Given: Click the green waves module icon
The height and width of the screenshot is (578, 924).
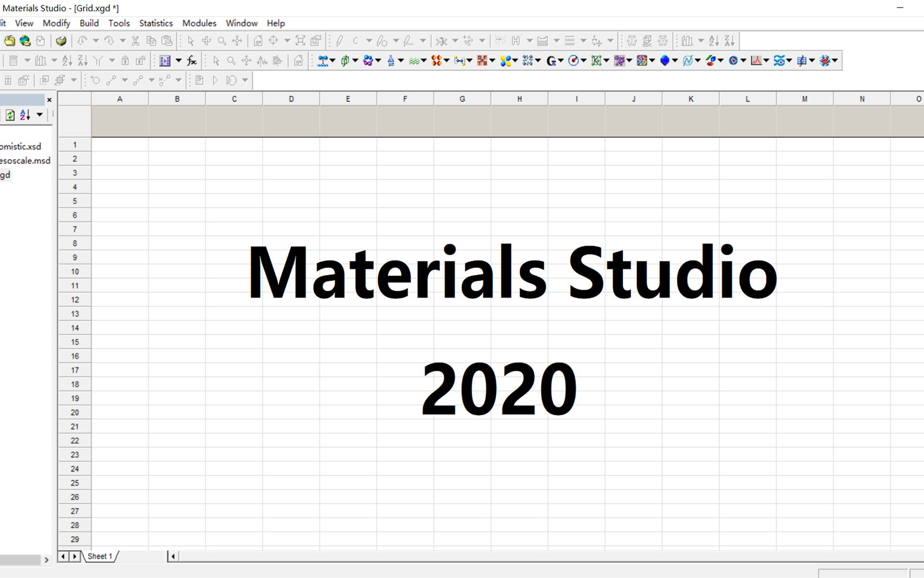Looking at the screenshot, I should pos(414,60).
